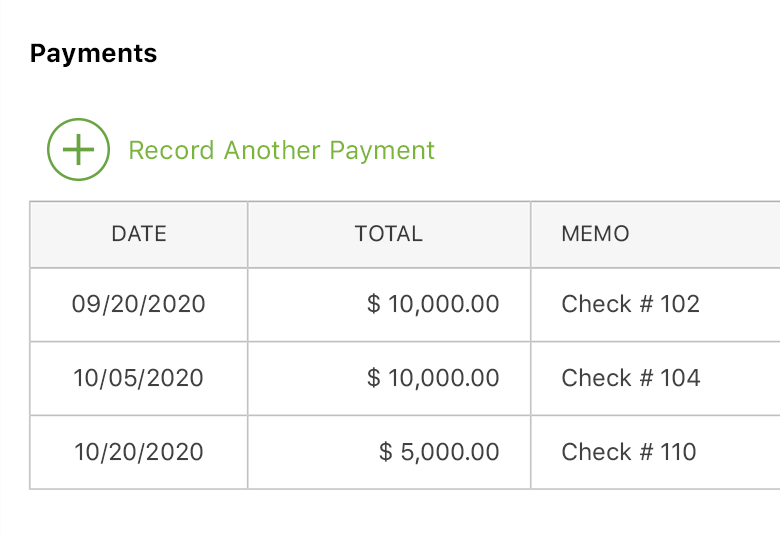Click the 10,000.00 amount for 09/20/2020
780x534 pixels.
tap(443, 304)
